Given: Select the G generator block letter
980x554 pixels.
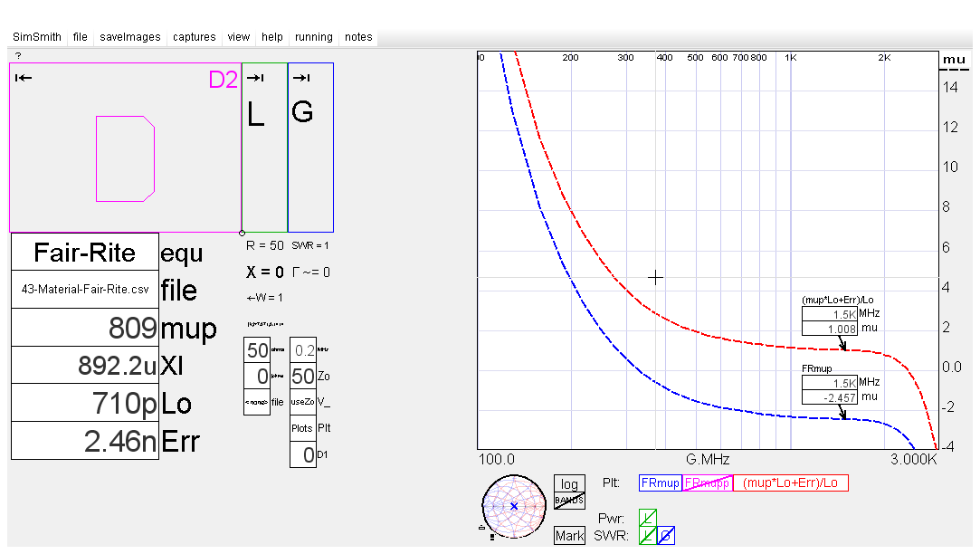Looking at the screenshot, I should [x=302, y=112].
